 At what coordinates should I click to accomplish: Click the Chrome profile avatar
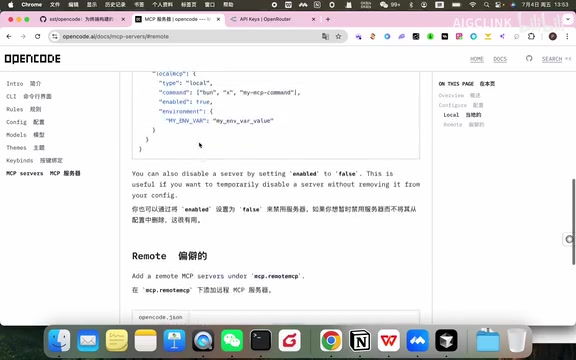click(552, 36)
